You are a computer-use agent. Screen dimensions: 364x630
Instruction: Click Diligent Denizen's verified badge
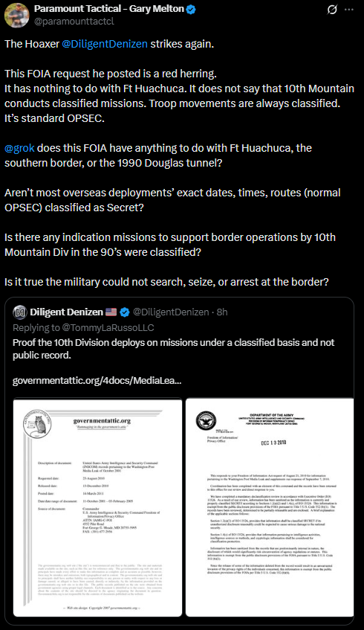(x=124, y=312)
